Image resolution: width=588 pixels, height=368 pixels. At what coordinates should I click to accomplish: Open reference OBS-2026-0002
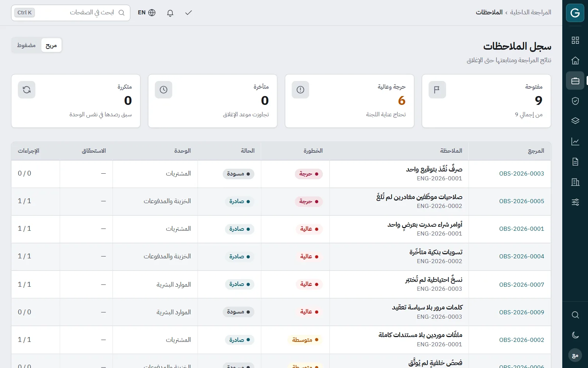point(521,340)
